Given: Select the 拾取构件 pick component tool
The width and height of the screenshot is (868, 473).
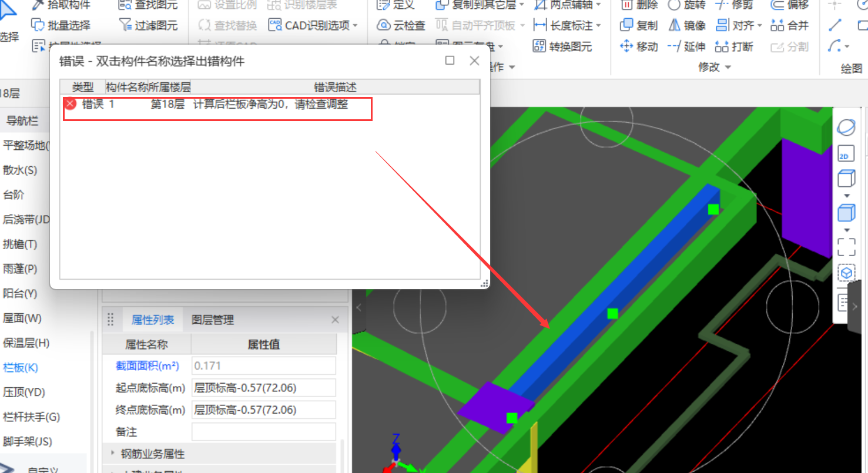Looking at the screenshot, I should (x=61, y=5).
